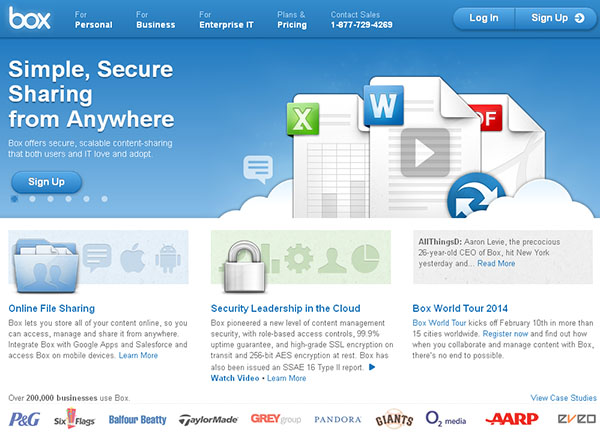
Task: Click the hero speech bubble comment icon
Action: (x=258, y=169)
